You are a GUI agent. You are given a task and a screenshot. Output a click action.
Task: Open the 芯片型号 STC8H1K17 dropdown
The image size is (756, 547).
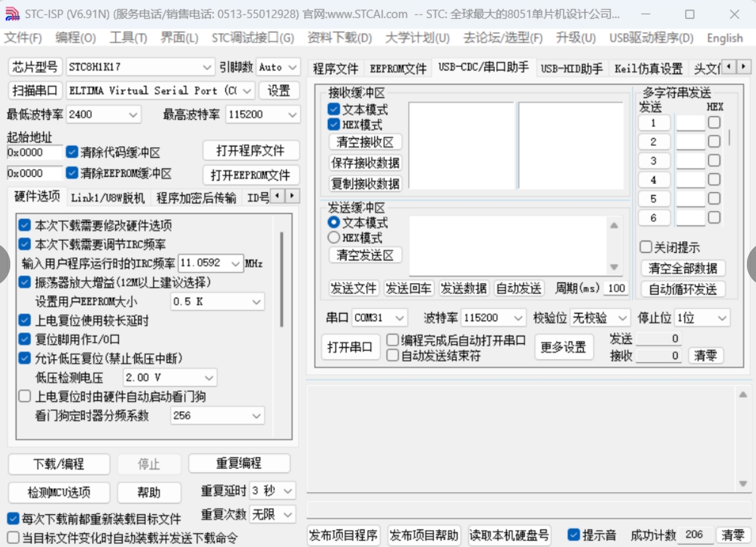140,67
